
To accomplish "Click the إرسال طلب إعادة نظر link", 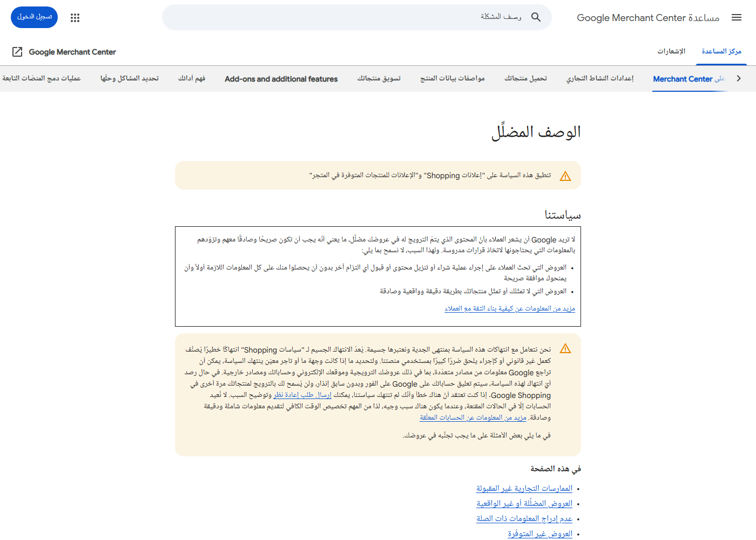I will pyautogui.click(x=302, y=395).
